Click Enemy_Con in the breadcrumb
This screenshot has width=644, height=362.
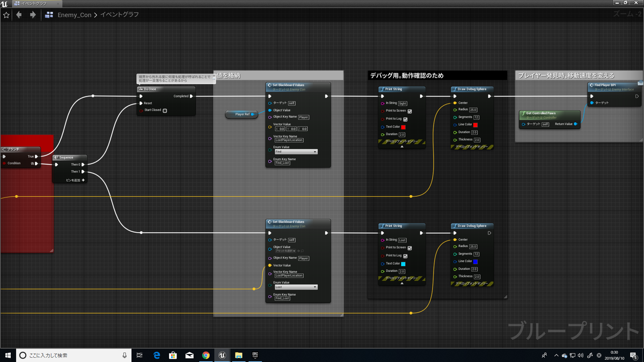(x=75, y=15)
